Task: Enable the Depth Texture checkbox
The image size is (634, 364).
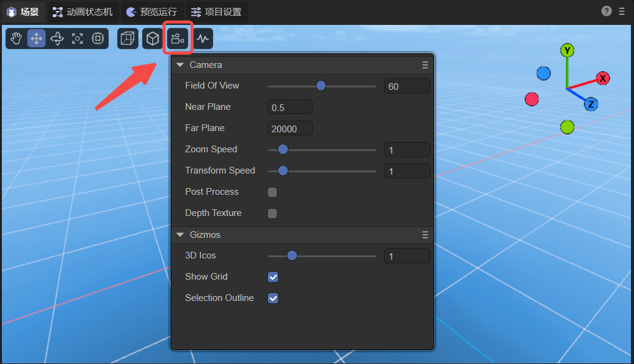Action: [273, 214]
